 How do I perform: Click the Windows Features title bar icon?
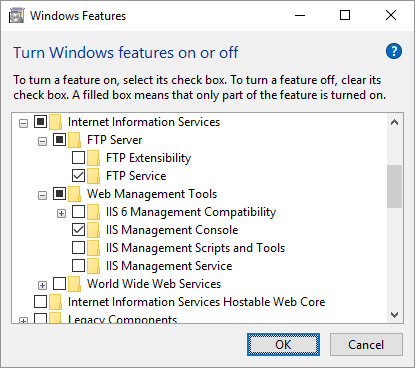pyautogui.click(x=17, y=16)
